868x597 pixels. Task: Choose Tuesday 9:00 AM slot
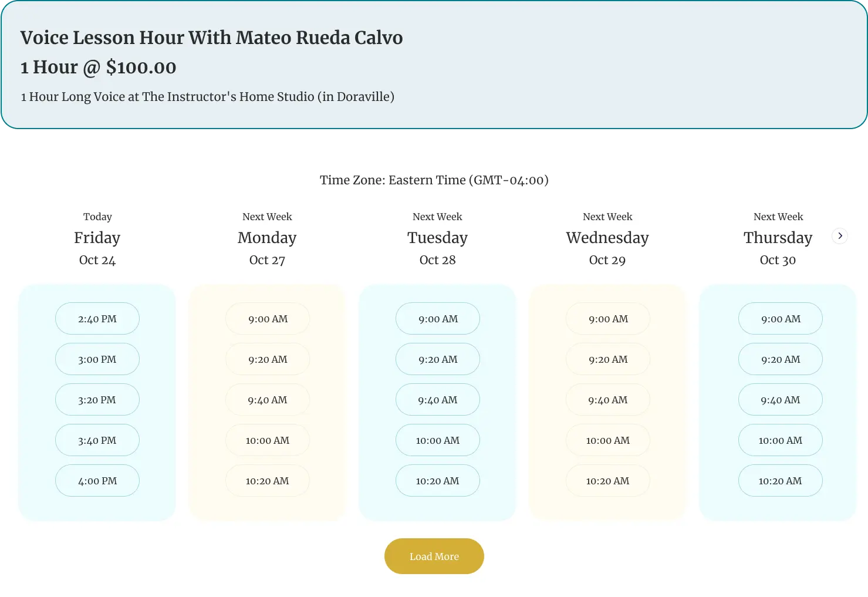[x=438, y=319]
